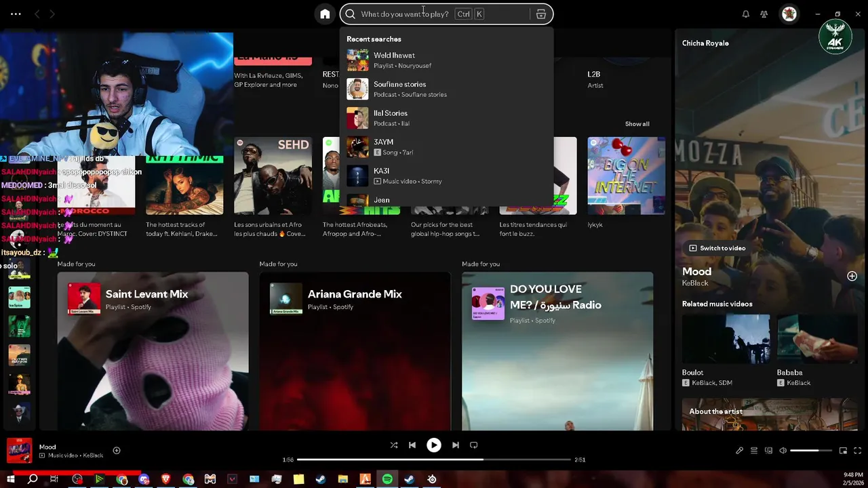Mute volume via speaker icon

783,451
